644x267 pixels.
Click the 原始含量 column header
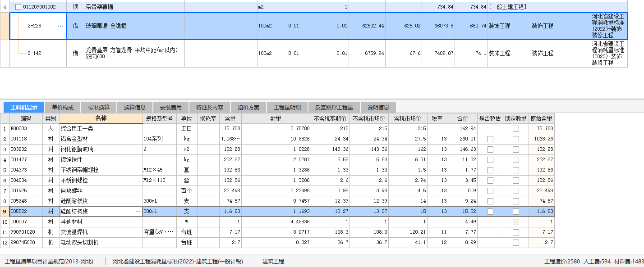click(x=542, y=118)
